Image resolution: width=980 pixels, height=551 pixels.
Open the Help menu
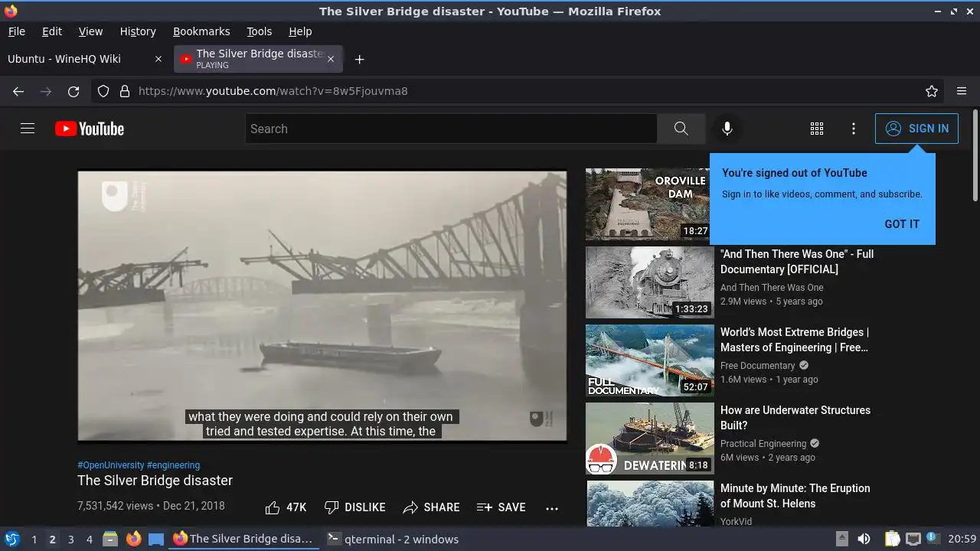tap(300, 31)
